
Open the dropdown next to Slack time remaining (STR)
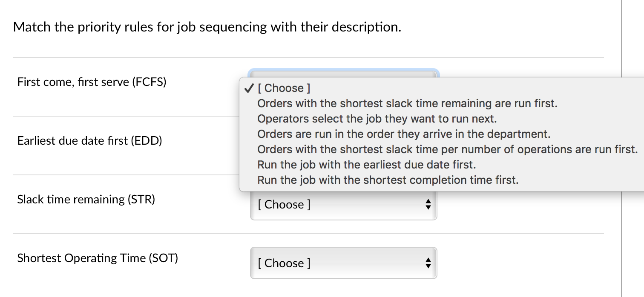pyautogui.click(x=343, y=204)
